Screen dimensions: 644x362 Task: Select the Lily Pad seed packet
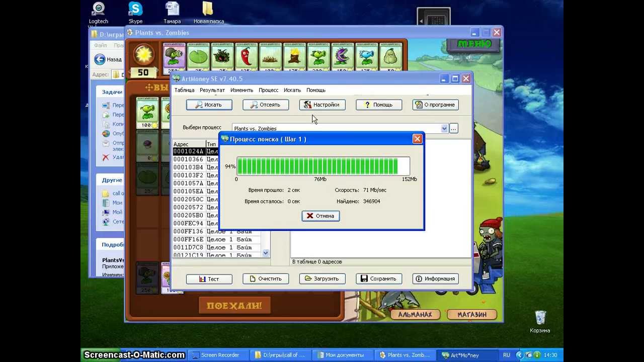pyautogui.click(x=198, y=58)
